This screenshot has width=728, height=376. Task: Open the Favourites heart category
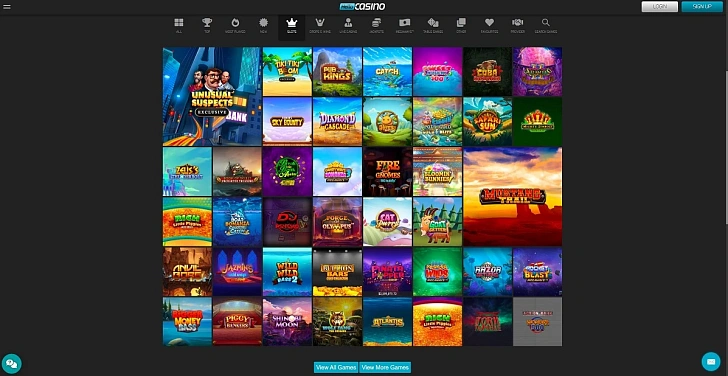pyautogui.click(x=489, y=26)
